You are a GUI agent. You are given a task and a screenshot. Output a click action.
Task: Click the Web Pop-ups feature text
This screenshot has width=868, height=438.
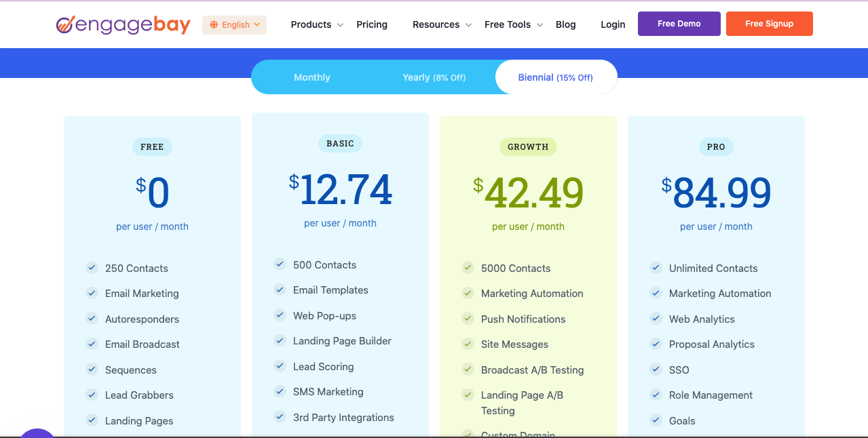click(324, 316)
